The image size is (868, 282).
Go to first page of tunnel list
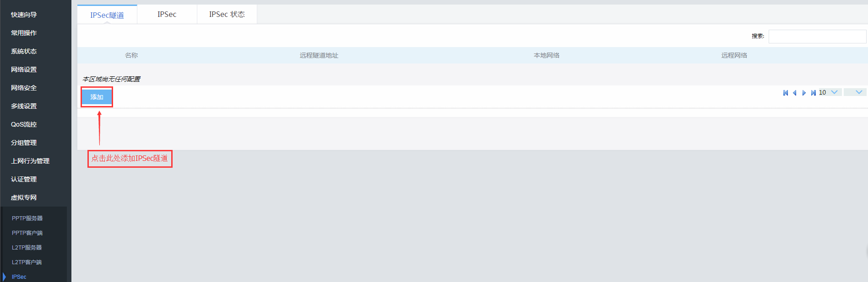click(786, 93)
